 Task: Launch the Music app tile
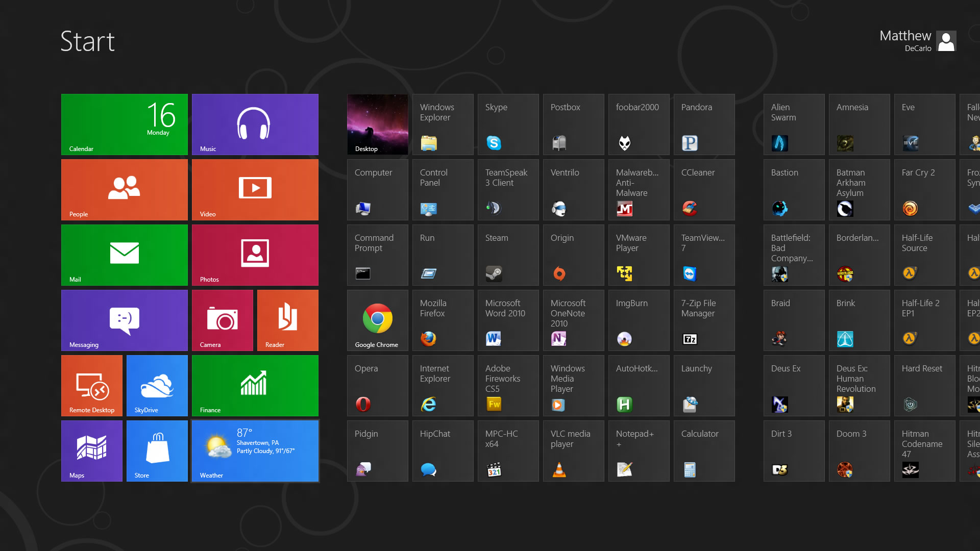coord(255,124)
